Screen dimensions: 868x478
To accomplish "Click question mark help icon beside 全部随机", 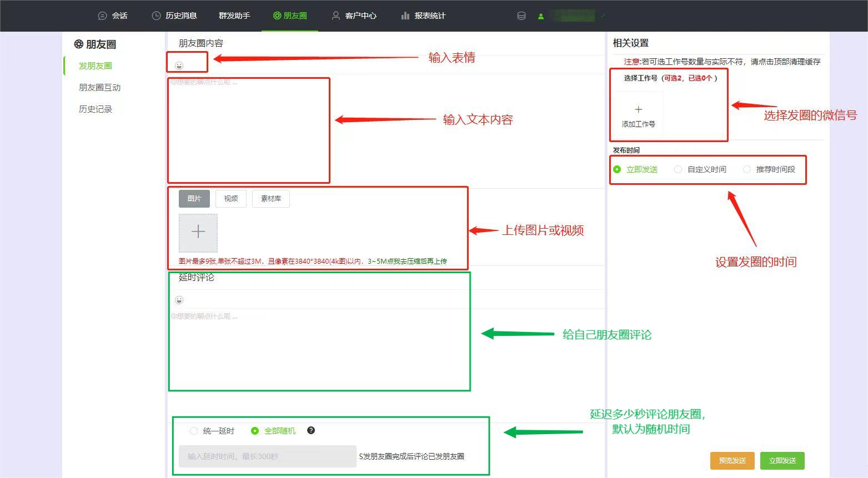I will coord(311,430).
